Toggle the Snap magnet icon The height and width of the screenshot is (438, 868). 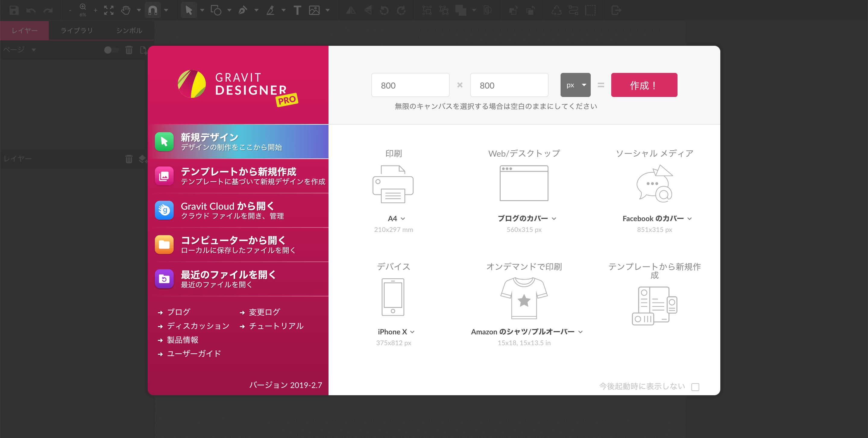[x=153, y=11]
